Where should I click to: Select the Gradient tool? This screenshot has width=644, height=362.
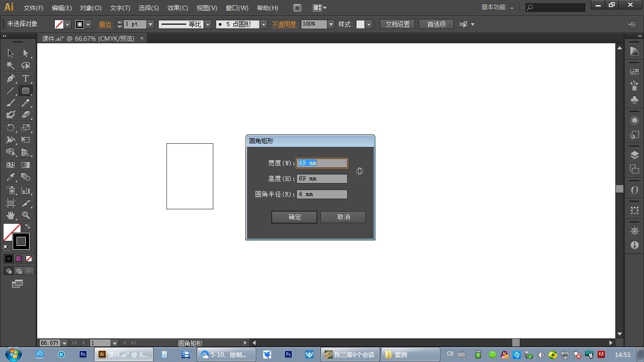[26, 165]
